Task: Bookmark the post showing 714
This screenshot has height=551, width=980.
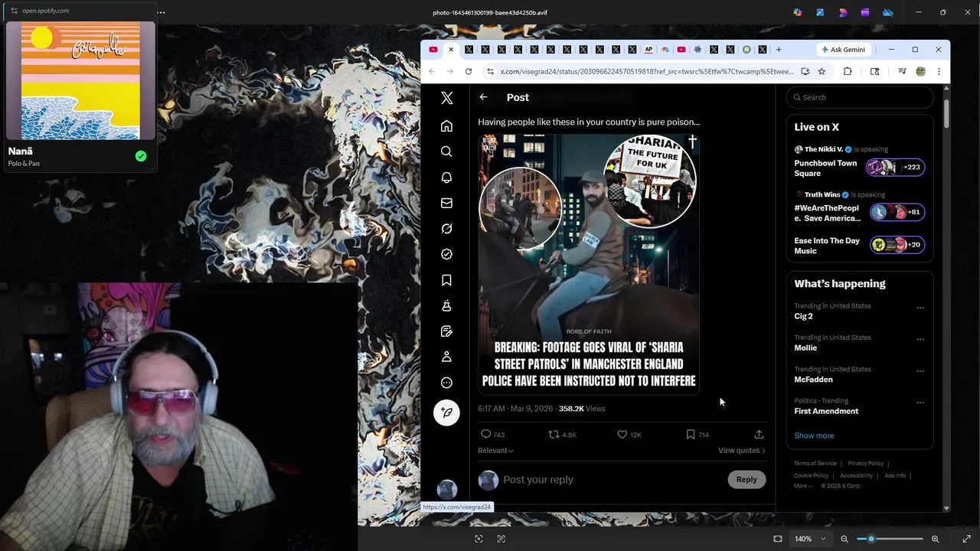Action: (x=691, y=434)
